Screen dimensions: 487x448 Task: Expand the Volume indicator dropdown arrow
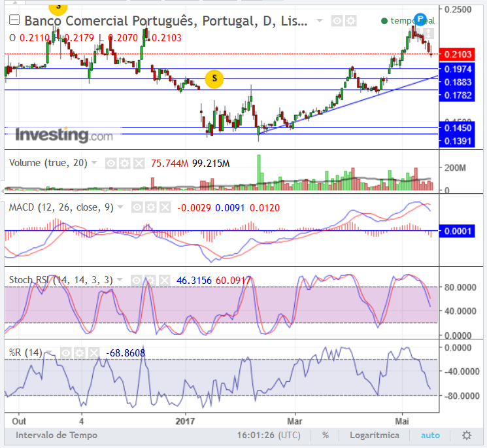(x=93, y=162)
